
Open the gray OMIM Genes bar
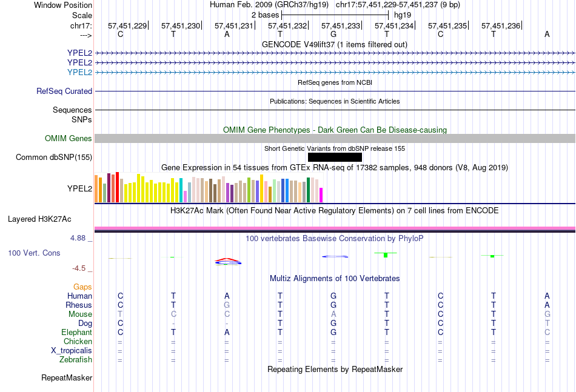(x=335, y=138)
